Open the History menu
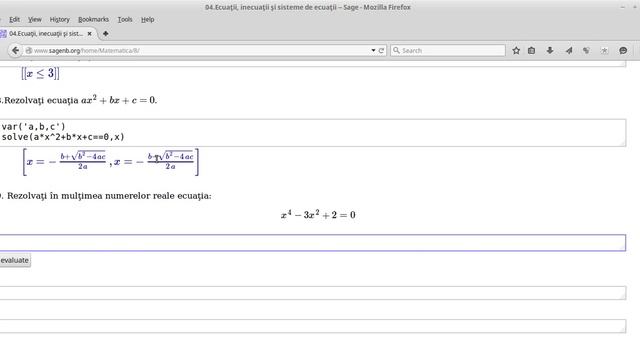Image resolution: width=640 pixels, height=360 pixels. coord(60,19)
